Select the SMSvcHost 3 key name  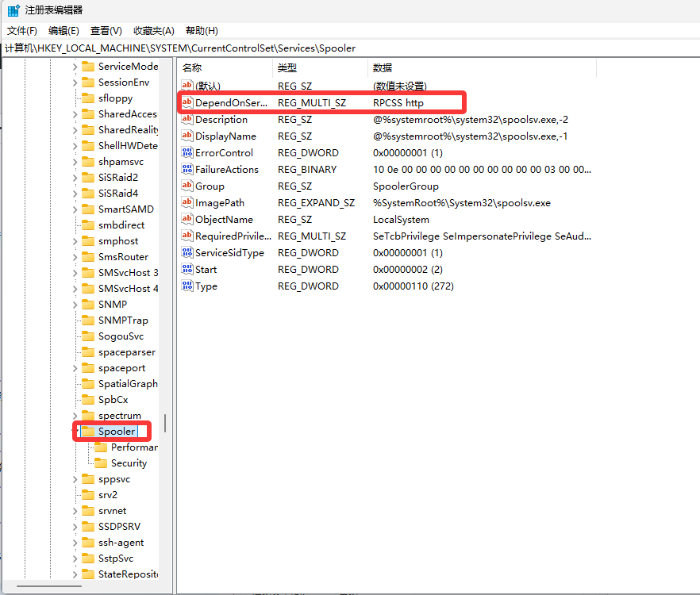click(x=128, y=273)
